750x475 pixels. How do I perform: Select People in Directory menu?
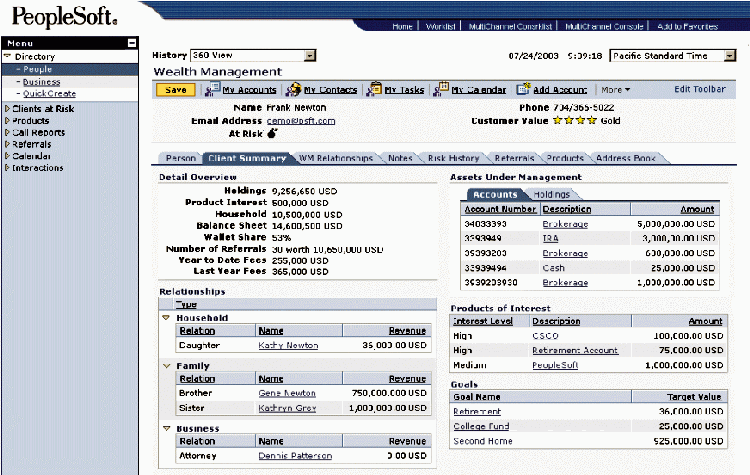pyautogui.click(x=37, y=69)
